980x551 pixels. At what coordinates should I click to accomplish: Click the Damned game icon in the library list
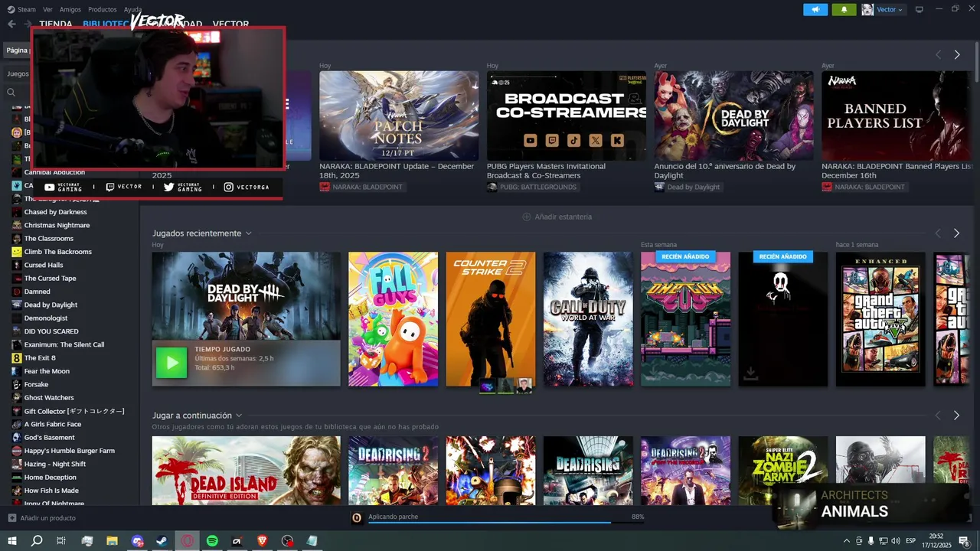[x=17, y=292]
